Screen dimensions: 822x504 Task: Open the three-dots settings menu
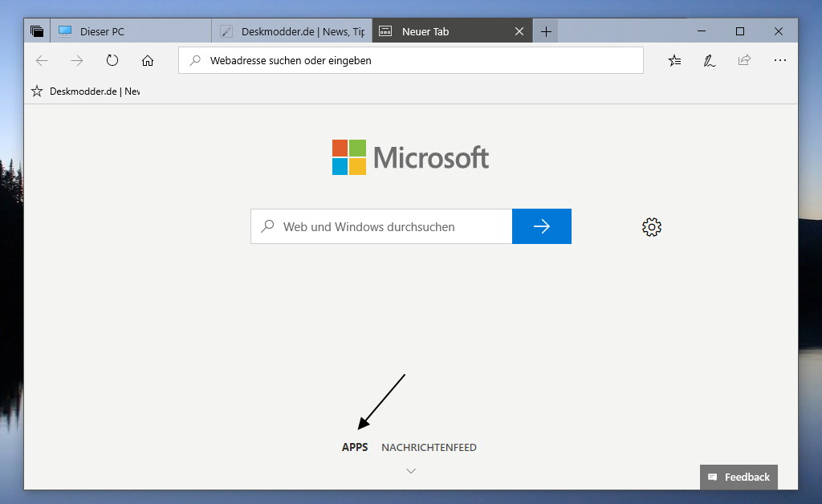(780, 61)
